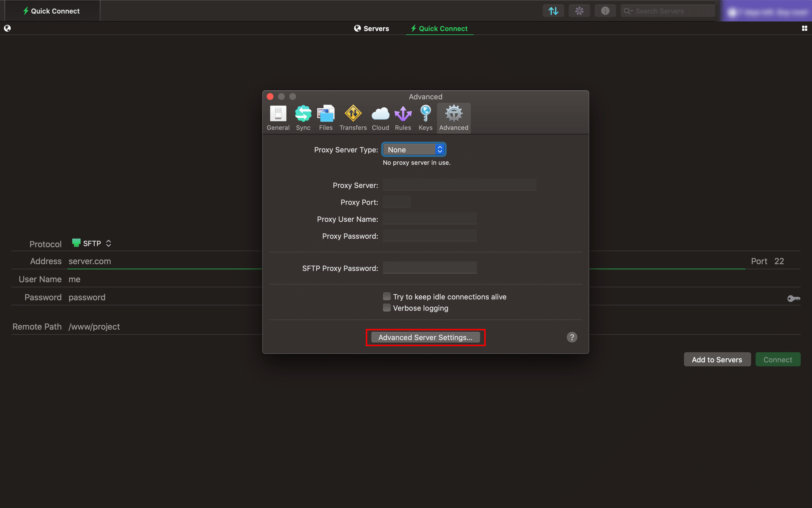Click the Search Servers field
This screenshot has width=812, height=508.
[667, 11]
